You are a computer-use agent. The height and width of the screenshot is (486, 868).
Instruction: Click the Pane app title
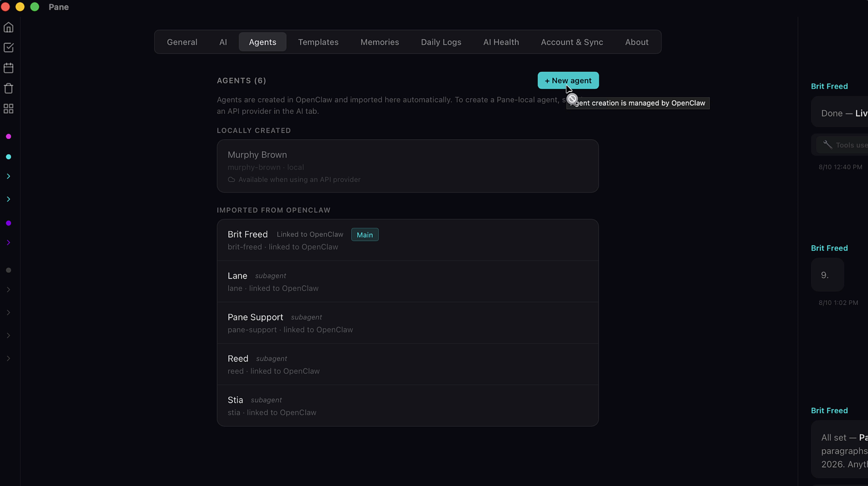59,7
